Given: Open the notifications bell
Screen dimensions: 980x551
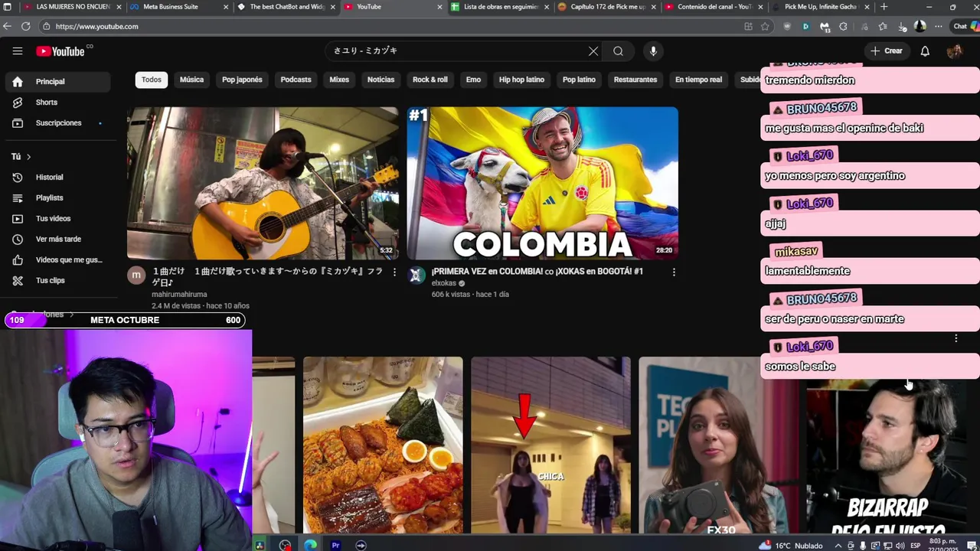Looking at the screenshot, I should [925, 51].
